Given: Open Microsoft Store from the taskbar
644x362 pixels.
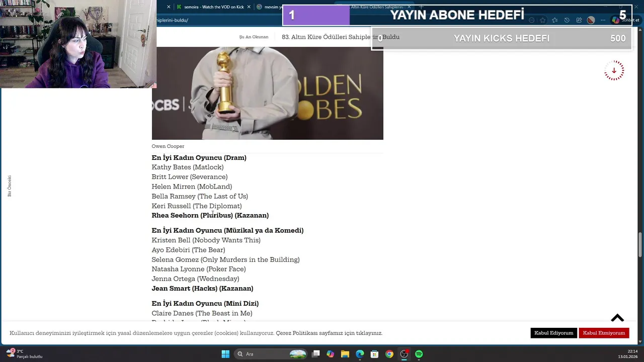Looking at the screenshot, I should click(x=374, y=354).
